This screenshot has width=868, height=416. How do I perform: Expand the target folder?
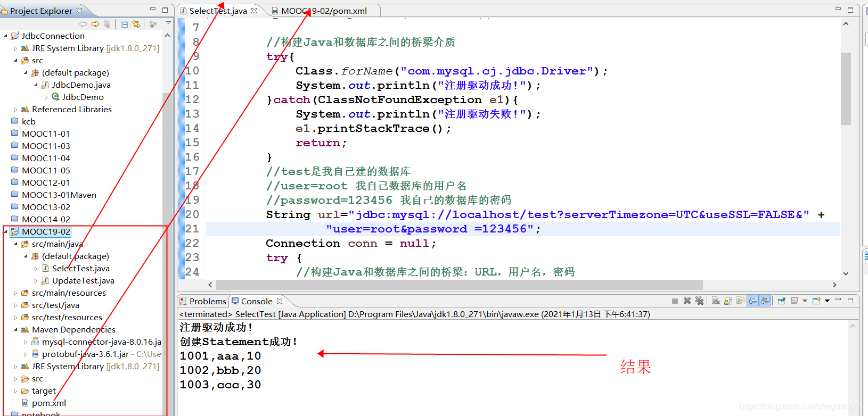tap(15, 390)
